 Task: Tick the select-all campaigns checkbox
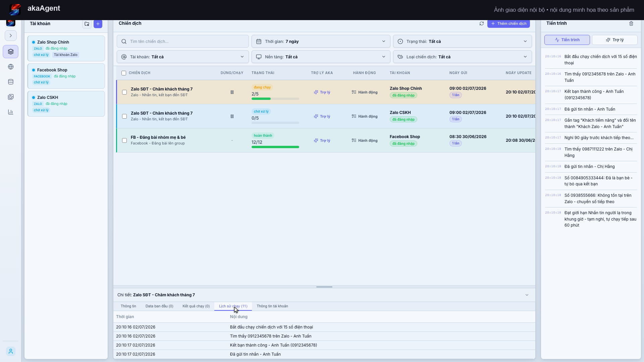[124, 73]
